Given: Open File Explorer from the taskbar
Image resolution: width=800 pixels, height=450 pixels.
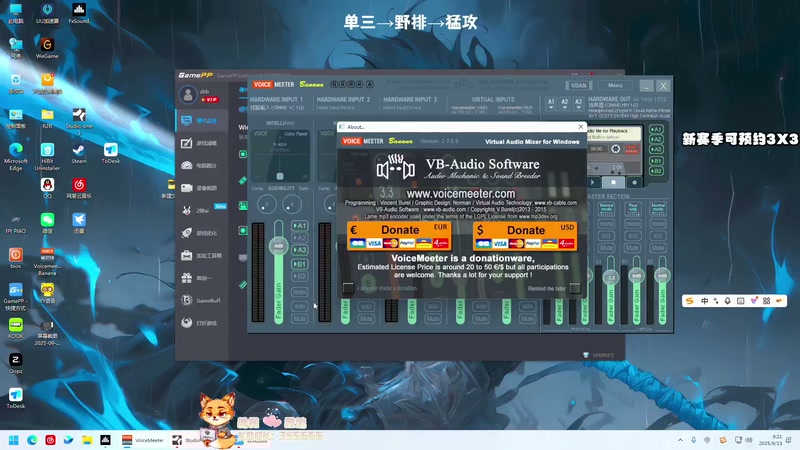Looking at the screenshot, I should click(87, 440).
